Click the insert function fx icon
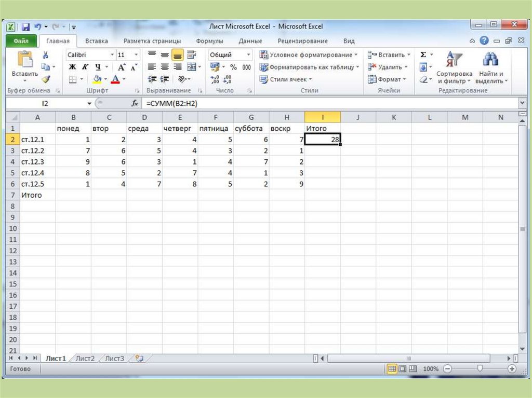The width and height of the screenshot is (532, 398). [x=135, y=103]
